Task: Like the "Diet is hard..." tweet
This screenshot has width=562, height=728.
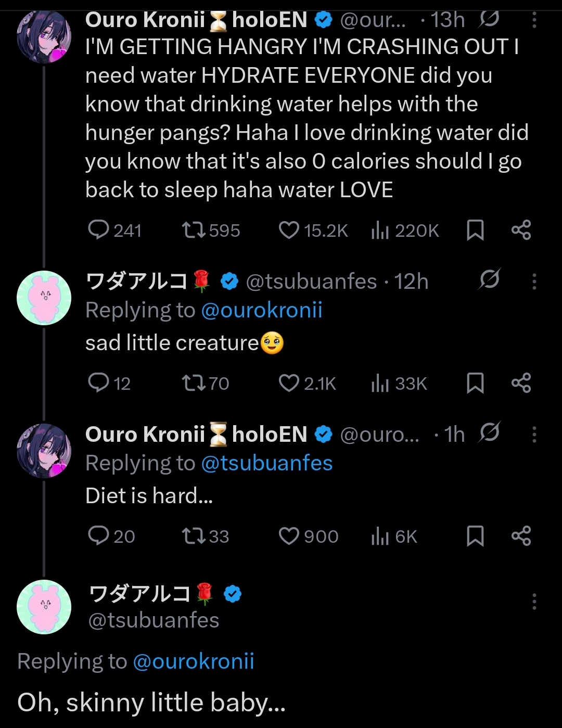Action: 289,536
